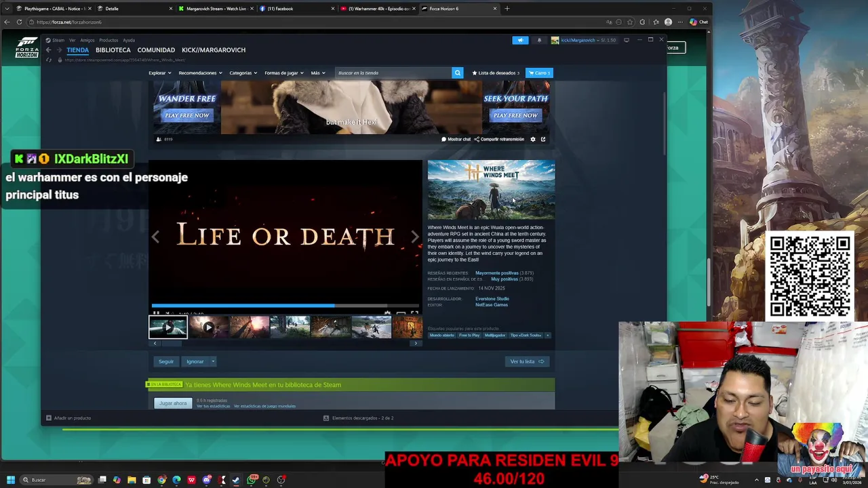Click Ver estadísticas de juego mundiales

point(264,406)
